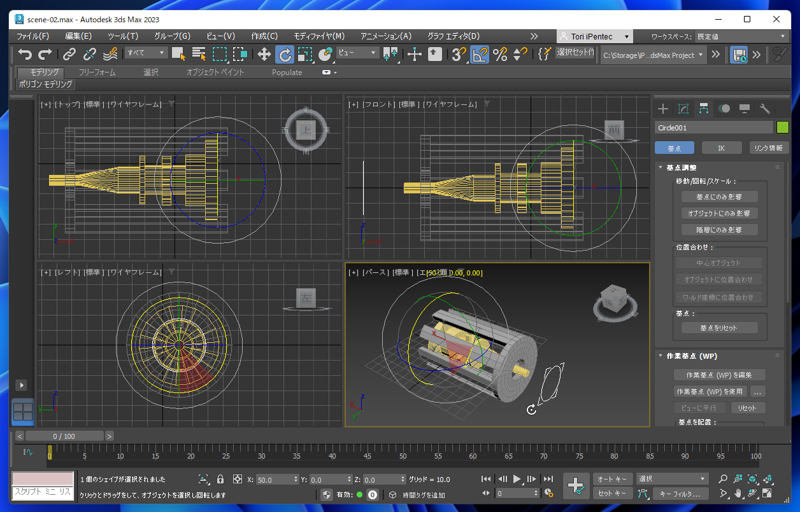Click the X coordinate field showing 50.0

[276, 480]
